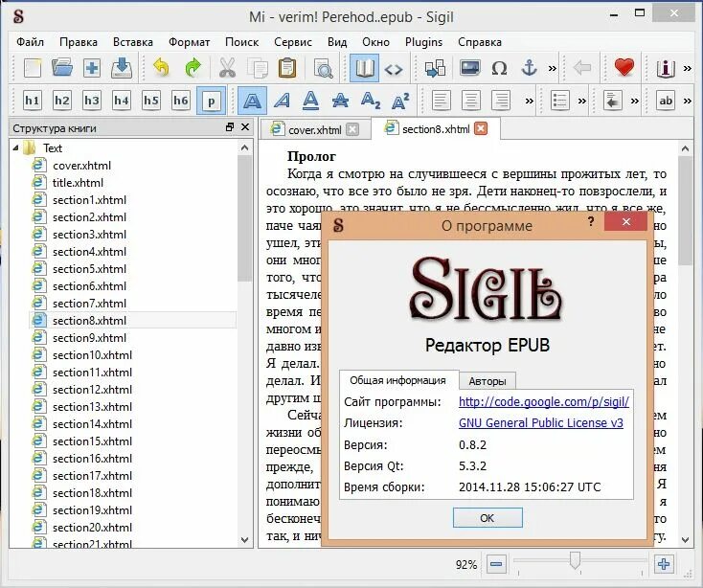Close the section8.xhtml tab
The width and height of the screenshot is (703, 588).
(x=481, y=129)
